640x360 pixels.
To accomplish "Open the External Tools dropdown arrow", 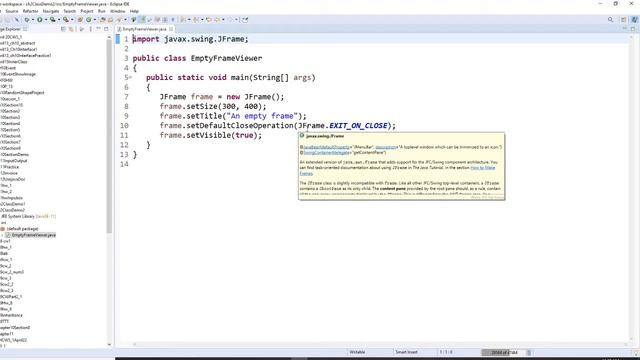I will point(72,20).
